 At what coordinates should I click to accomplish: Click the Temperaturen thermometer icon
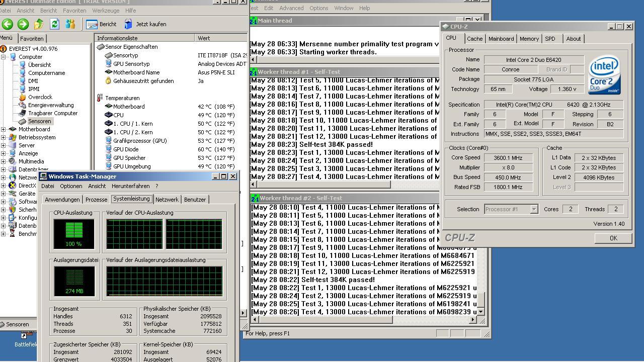100,98
